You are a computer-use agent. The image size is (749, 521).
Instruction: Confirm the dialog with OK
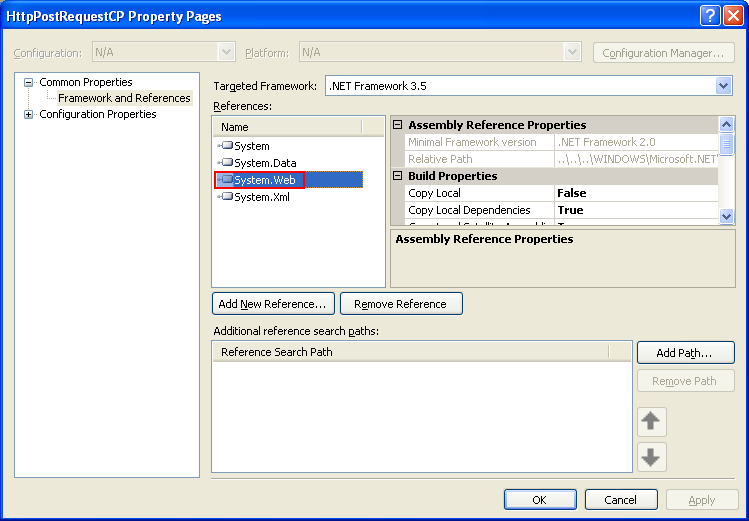click(x=539, y=499)
